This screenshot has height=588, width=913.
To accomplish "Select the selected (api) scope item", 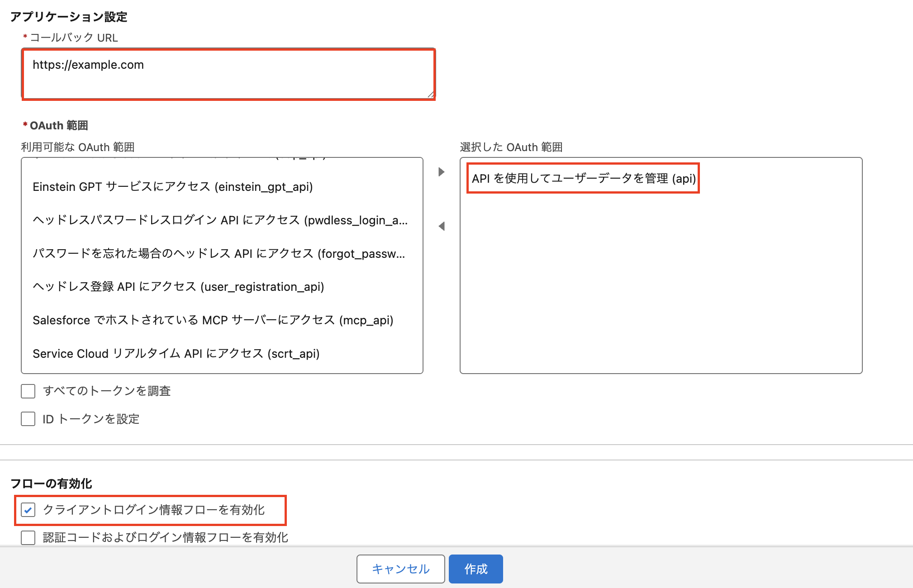I will coord(583,179).
